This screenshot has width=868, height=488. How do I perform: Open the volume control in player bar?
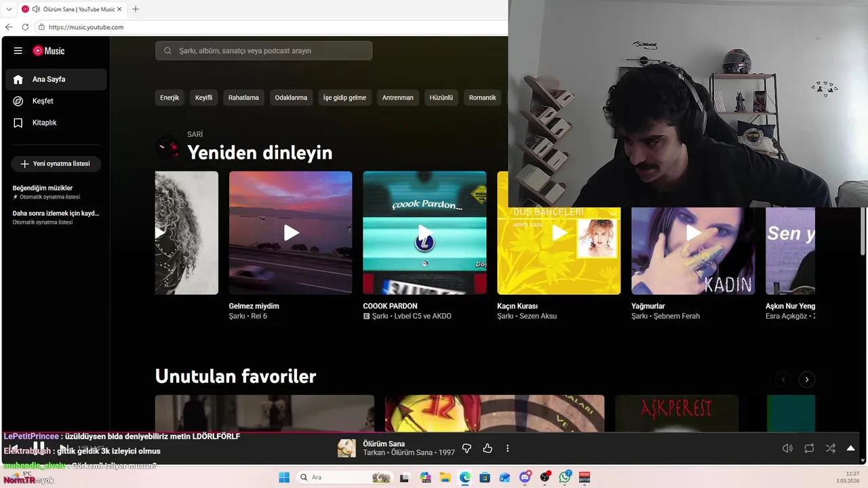(787, 449)
